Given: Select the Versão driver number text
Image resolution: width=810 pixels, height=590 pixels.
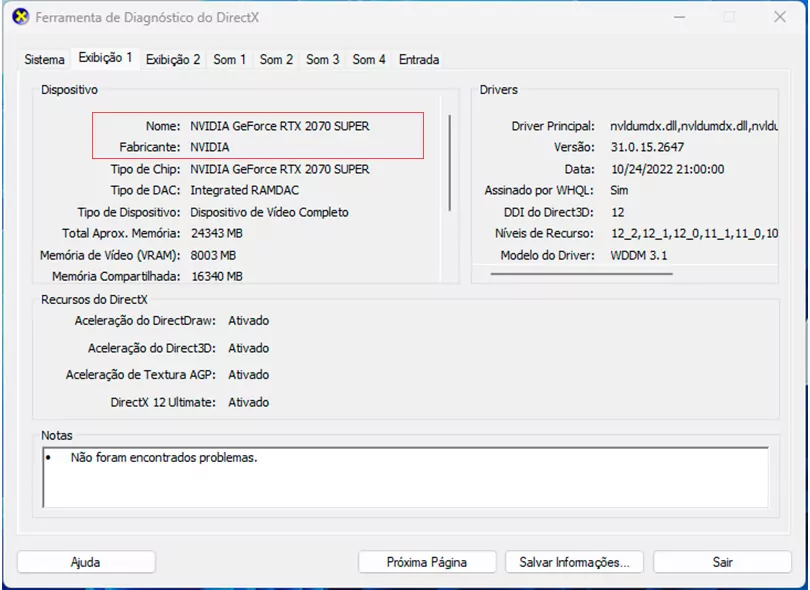Looking at the screenshot, I should click(x=645, y=147).
